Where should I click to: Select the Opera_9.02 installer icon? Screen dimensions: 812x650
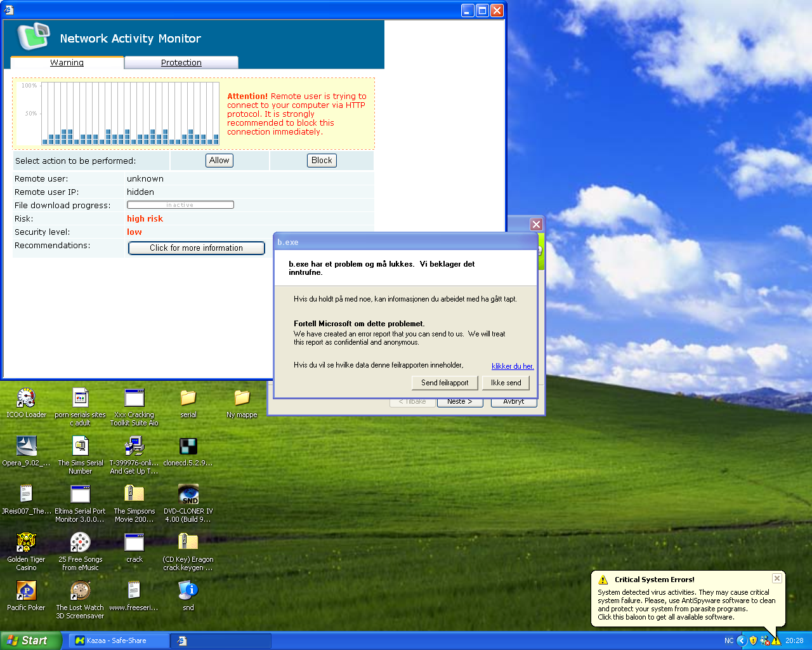pyautogui.click(x=26, y=451)
